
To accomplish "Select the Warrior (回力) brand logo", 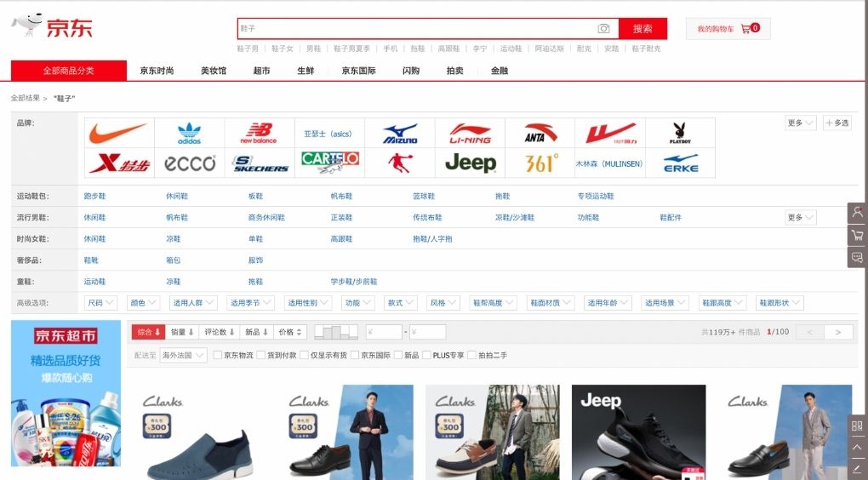I will 610,134.
